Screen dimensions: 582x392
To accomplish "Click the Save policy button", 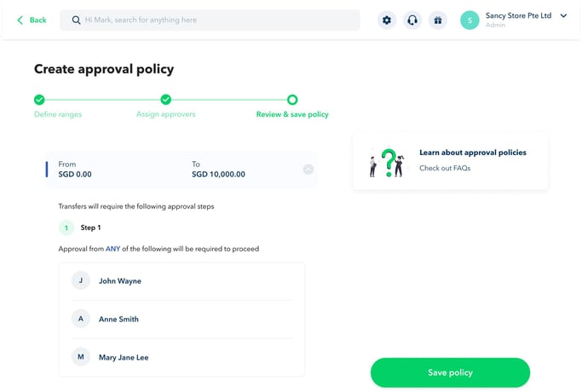I will click(450, 372).
